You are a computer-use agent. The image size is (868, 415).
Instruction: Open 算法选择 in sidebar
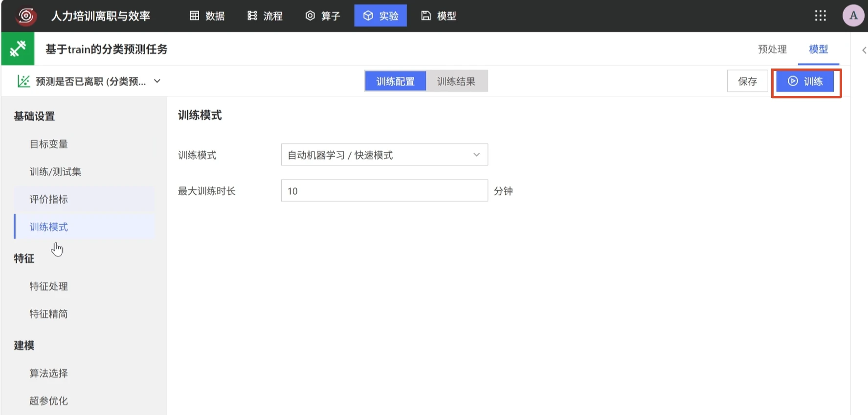(x=84, y=373)
